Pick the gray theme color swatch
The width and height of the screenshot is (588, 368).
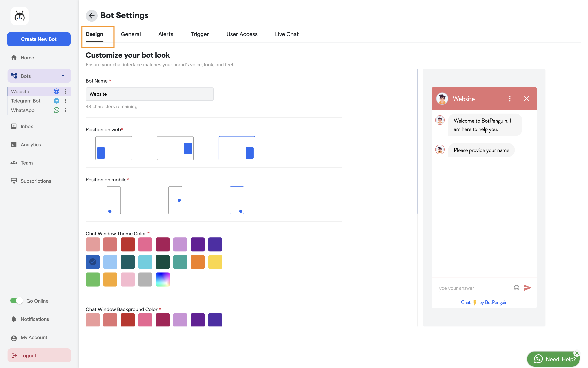(145, 279)
